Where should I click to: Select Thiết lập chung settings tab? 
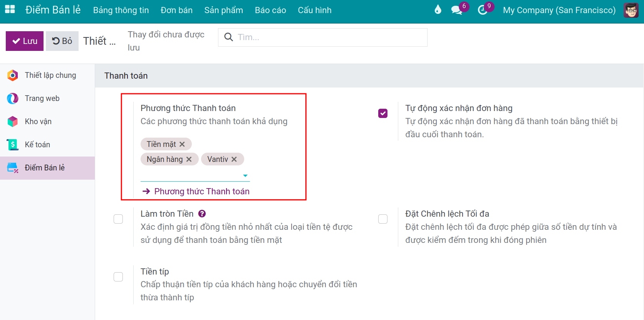(47, 76)
